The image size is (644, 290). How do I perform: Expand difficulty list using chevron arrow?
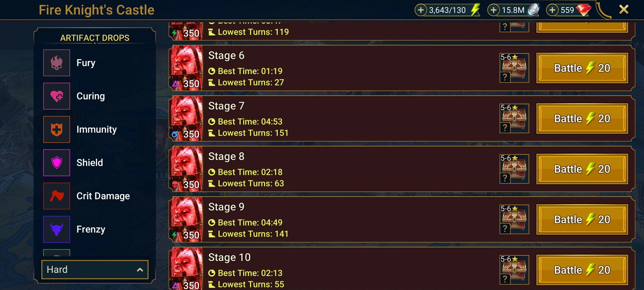coord(140,270)
